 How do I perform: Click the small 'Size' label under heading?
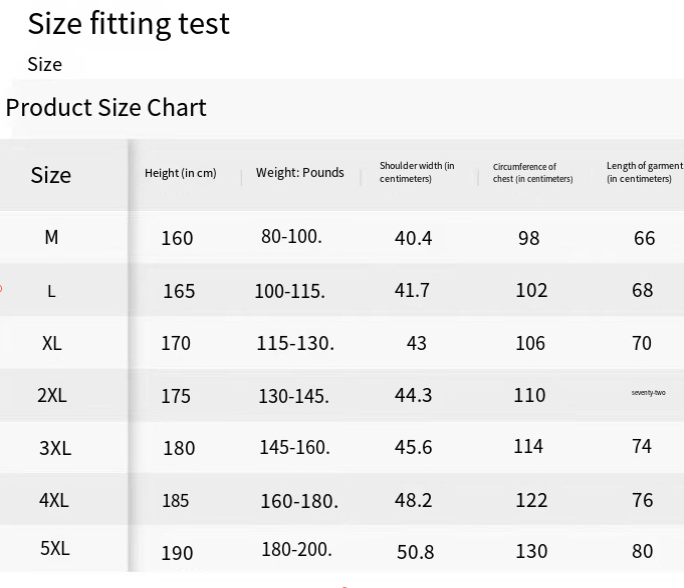tap(44, 64)
